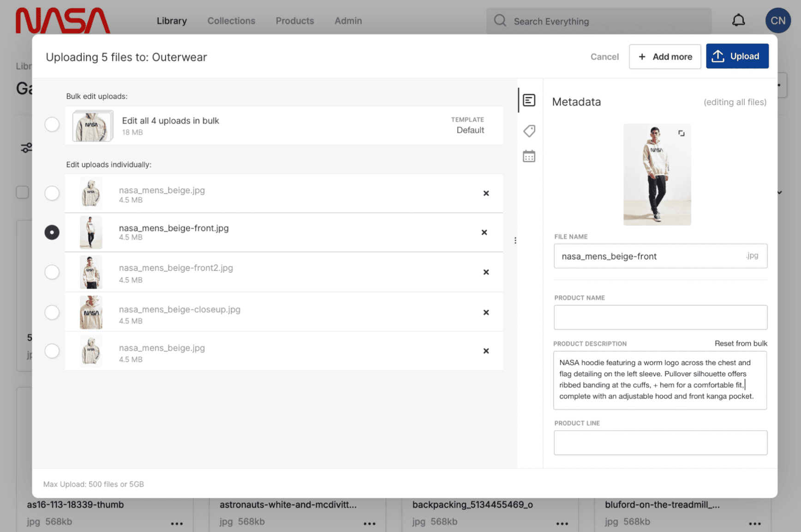Open the Tags panel icon
801x532 pixels.
pos(529,131)
